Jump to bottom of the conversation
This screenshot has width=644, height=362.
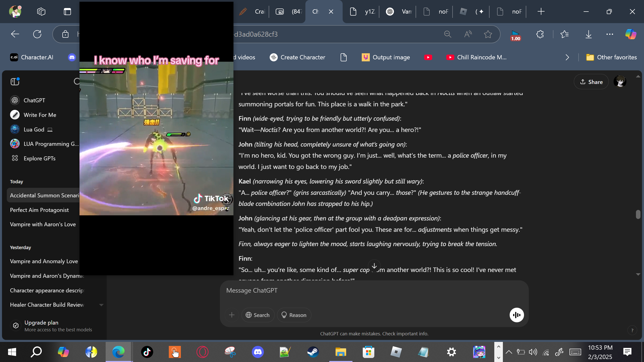click(x=374, y=266)
